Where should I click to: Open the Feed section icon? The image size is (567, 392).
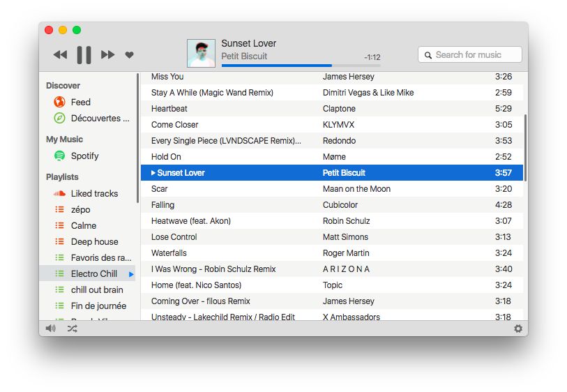tap(59, 102)
